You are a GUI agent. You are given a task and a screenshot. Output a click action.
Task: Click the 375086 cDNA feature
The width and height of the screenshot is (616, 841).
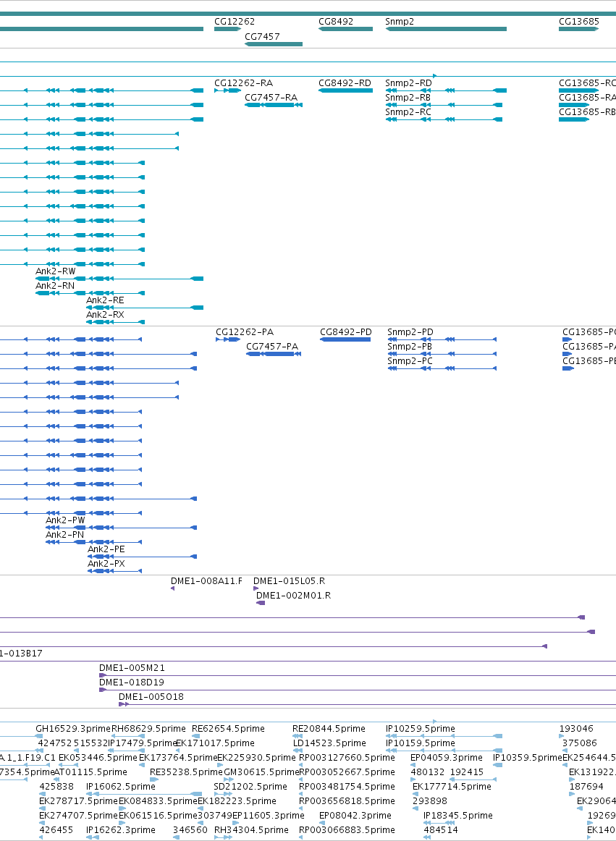point(565,751)
